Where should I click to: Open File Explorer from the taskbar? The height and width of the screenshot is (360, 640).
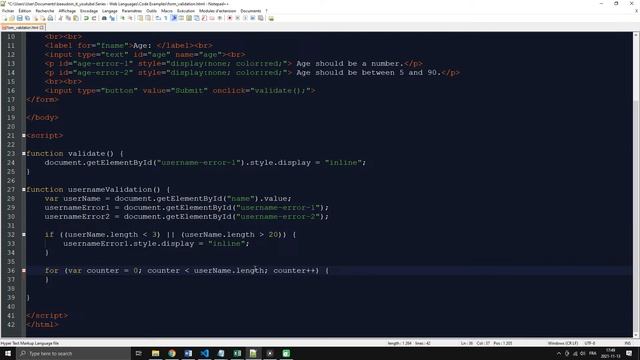pos(156,353)
